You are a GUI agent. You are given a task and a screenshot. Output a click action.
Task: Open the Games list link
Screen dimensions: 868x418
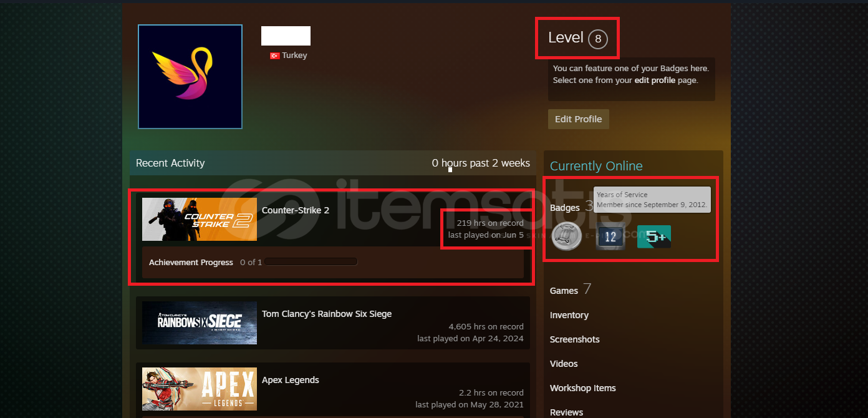click(x=564, y=291)
